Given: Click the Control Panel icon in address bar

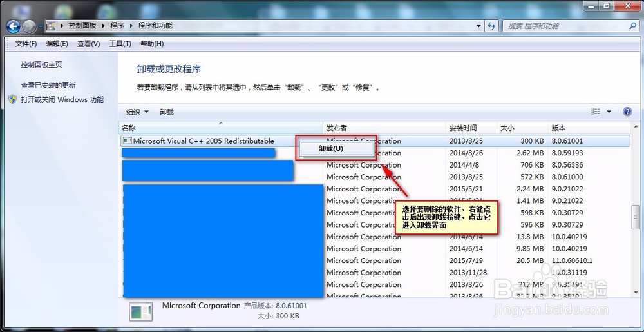Looking at the screenshot, I should [x=51, y=26].
